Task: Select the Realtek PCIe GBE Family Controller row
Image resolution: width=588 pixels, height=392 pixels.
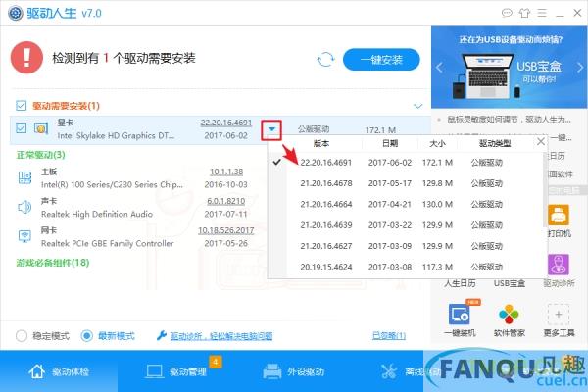Action: [x=136, y=237]
